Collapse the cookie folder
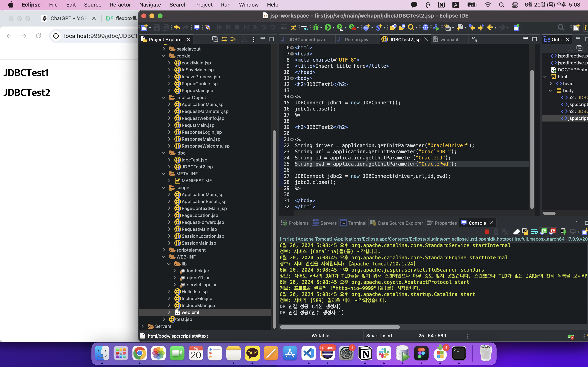Image resolution: width=588 pixels, height=367 pixels. click(164, 56)
